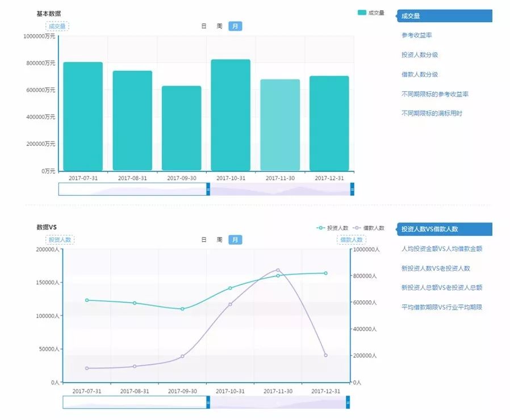
Task: Click left zoom handle of top chart slider
Action: coord(208,189)
